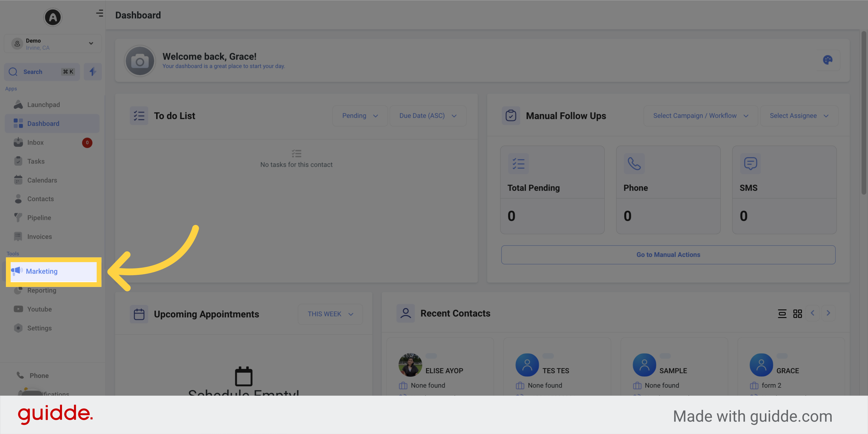
Task: Switch Recent Contacts to card view
Action: click(x=798, y=313)
